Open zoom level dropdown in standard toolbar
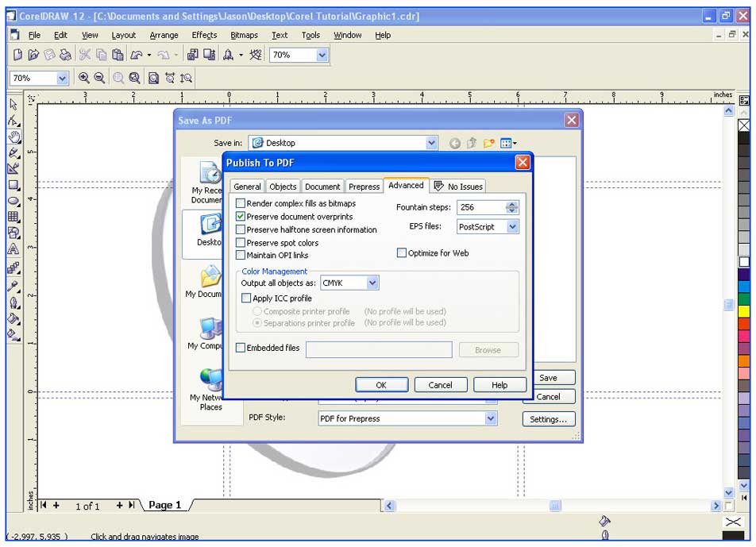756x547 pixels. [322, 55]
